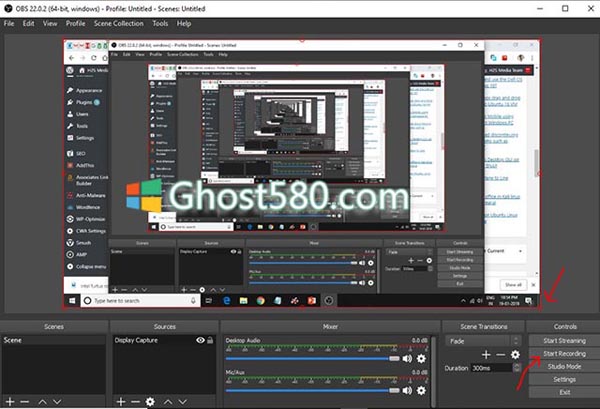The width and height of the screenshot is (600, 409).
Task: Click the Edge icon in previewed taskbar
Action: [227, 301]
